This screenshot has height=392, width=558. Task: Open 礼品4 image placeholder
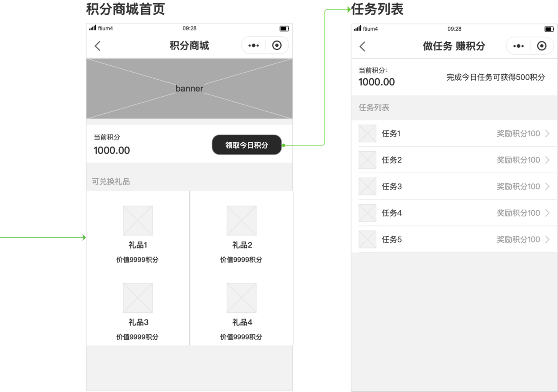pyautogui.click(x=242, y=298)
